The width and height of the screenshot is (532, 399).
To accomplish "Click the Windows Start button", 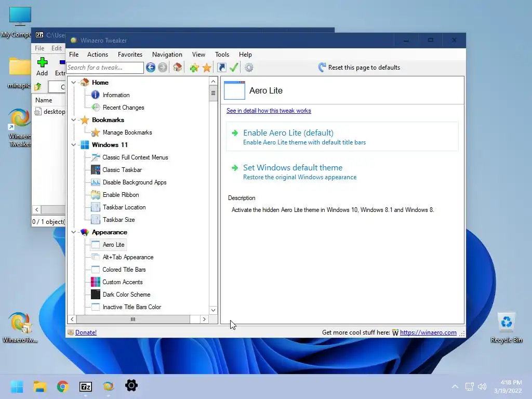I will point(17,387).
